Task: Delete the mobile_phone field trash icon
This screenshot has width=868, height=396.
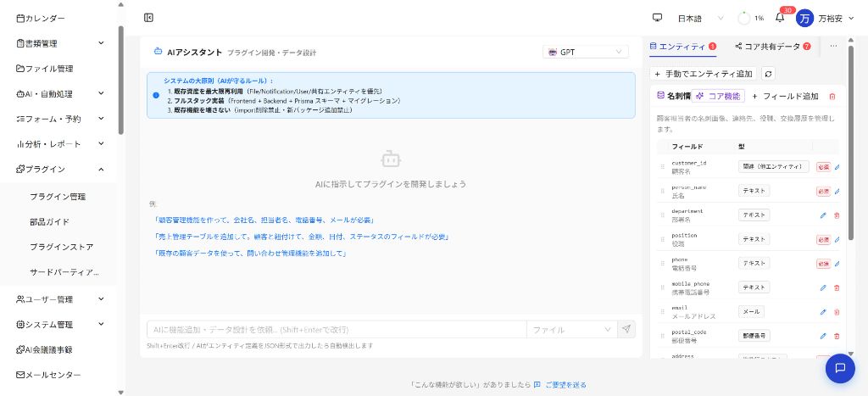Action: click(x=837, y=288)
